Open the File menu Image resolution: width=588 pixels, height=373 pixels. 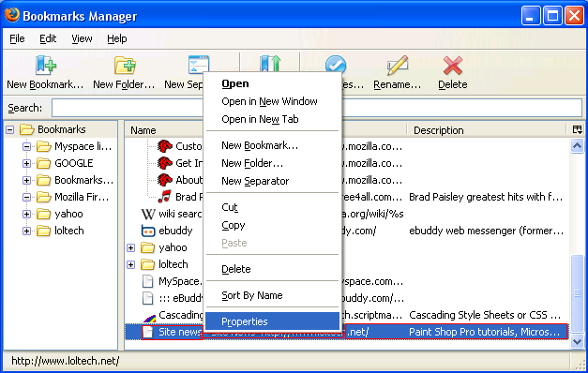pyautogui.click(x=17, y=38)
